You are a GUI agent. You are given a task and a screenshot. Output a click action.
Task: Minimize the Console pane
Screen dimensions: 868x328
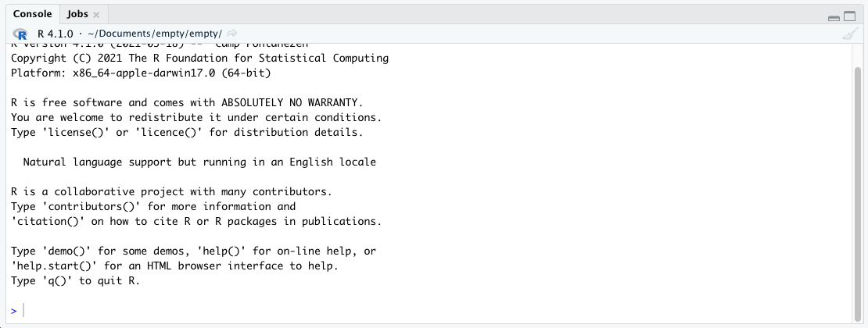[834, 16]
